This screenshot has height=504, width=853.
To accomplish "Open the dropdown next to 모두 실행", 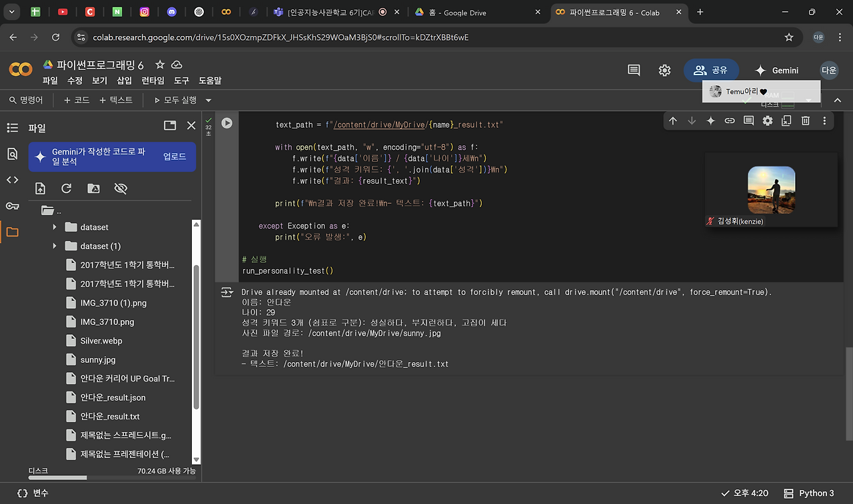I will tap(208, 100).
